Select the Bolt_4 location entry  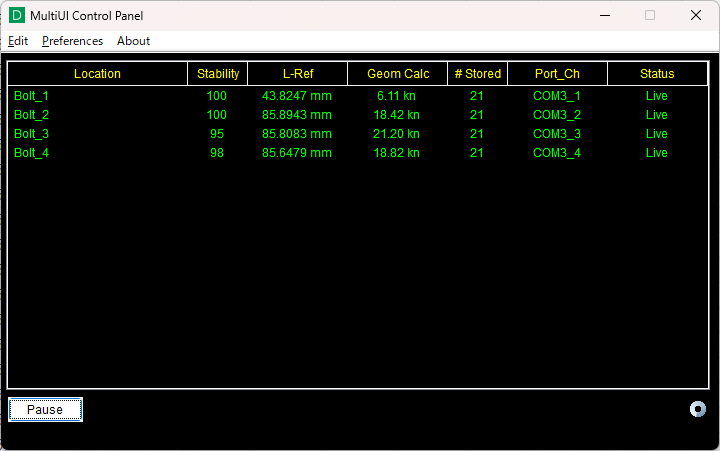pyautogui.click(x=31, y=153)
